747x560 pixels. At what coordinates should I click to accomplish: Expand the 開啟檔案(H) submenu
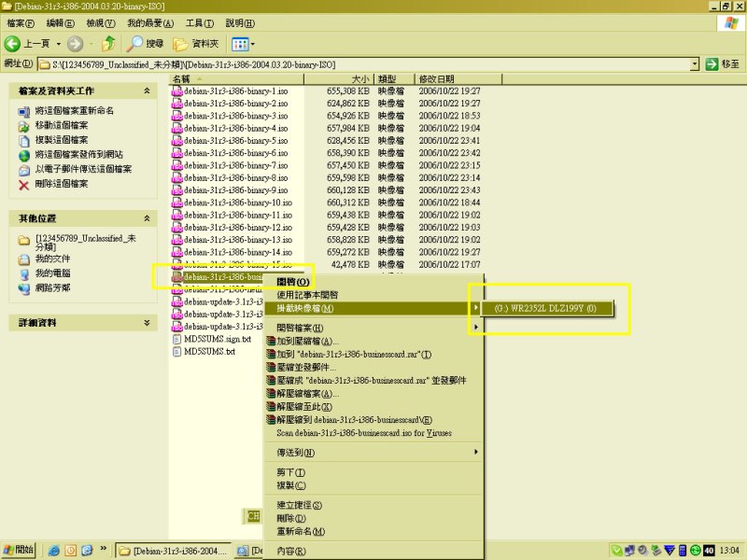click(x=374, y=328)
